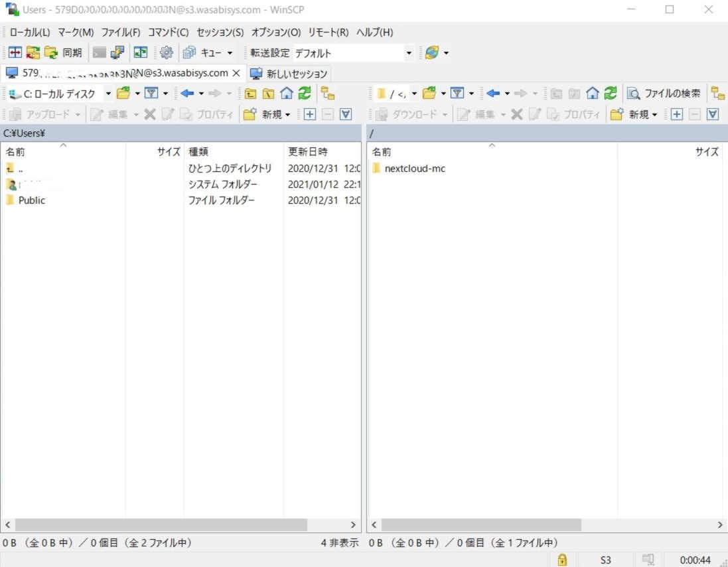Open the マーク(M) menu
The height and width of the screenshot is (567, 728).
tap(76, 32)
